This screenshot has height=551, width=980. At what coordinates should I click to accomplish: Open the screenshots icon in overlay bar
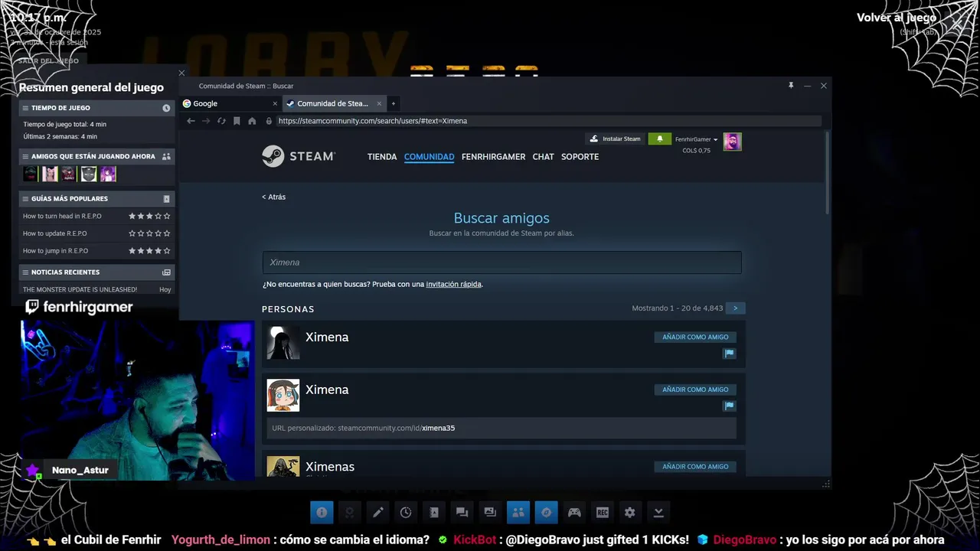point(490,512)
